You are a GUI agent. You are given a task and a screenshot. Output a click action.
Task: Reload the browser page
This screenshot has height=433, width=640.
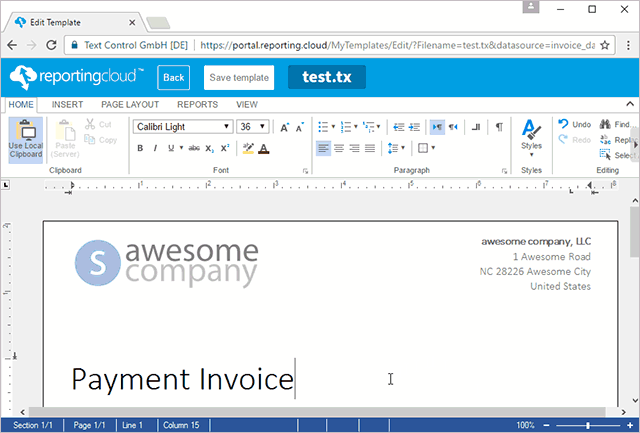click(x=51, y=45)
